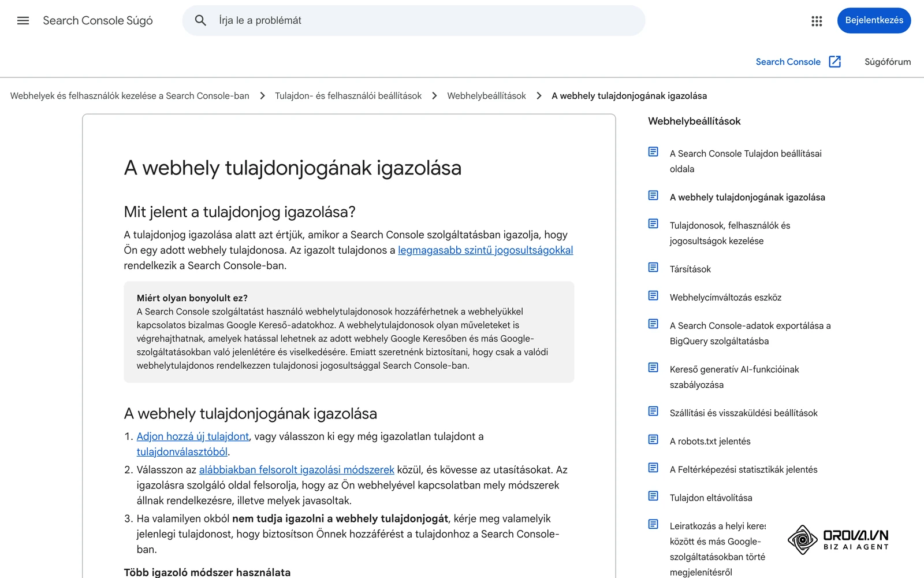924x578 pixels.
Task: Follow the Adjon hozzá új tulajdont link
Action: [x=193, y=436]
